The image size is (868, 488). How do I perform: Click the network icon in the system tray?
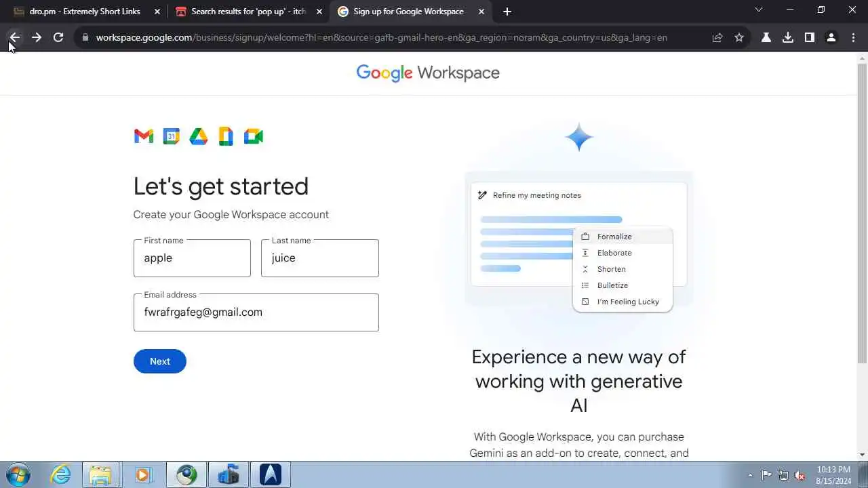783,475
